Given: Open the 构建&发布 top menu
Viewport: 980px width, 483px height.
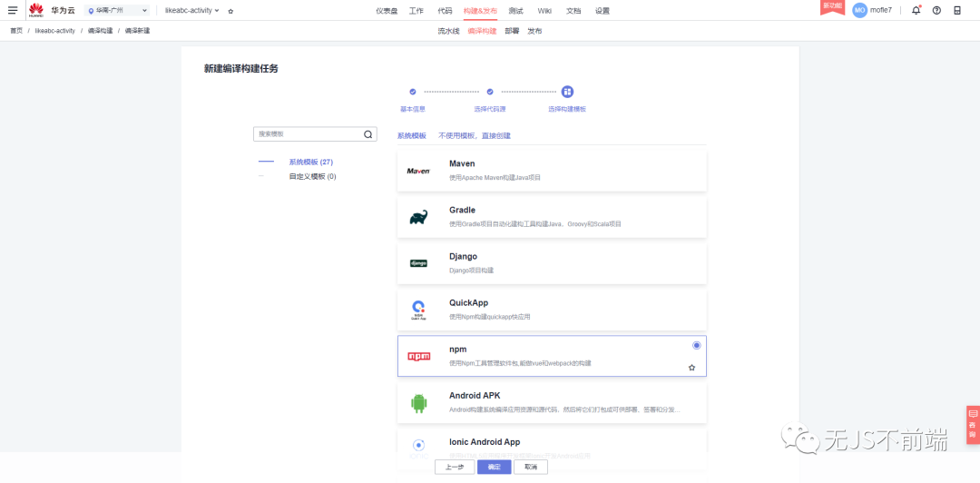Looking at the screenshot, I should click(x=481, y=11).
